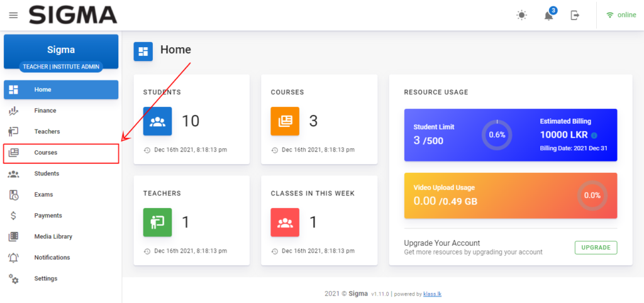Click the Settings gears icon
The height and width of the screenshot is (303, 644).
[14, 278]
